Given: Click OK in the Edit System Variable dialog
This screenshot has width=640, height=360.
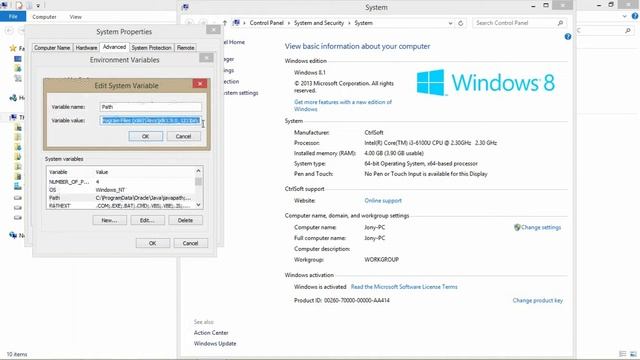Looking at the screenshot, I should (146, 136).
